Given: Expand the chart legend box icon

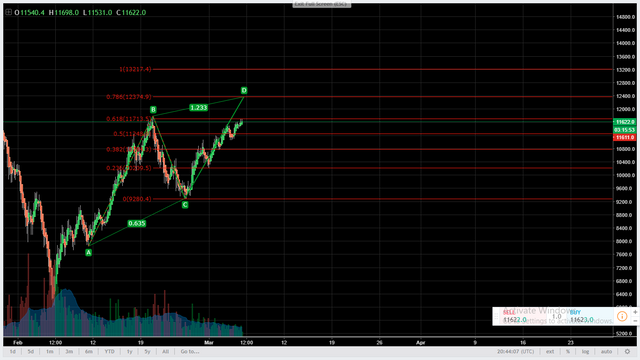Looking at the screenshot, I should (8, 12).
